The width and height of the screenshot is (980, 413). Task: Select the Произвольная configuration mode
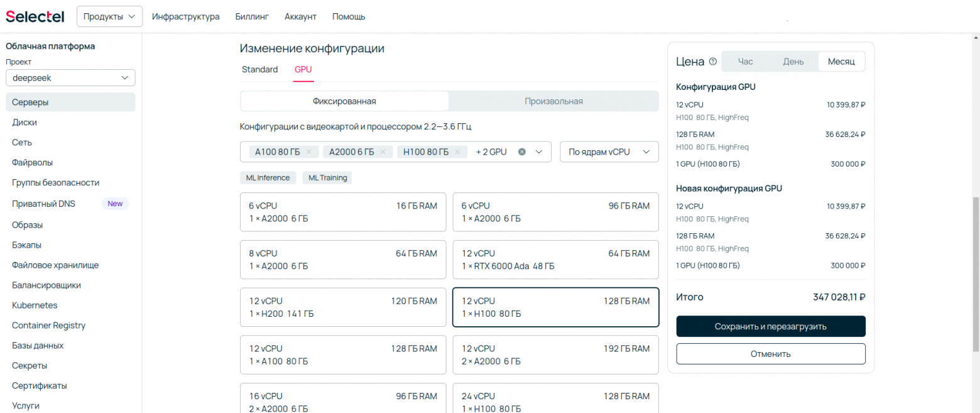553,101
